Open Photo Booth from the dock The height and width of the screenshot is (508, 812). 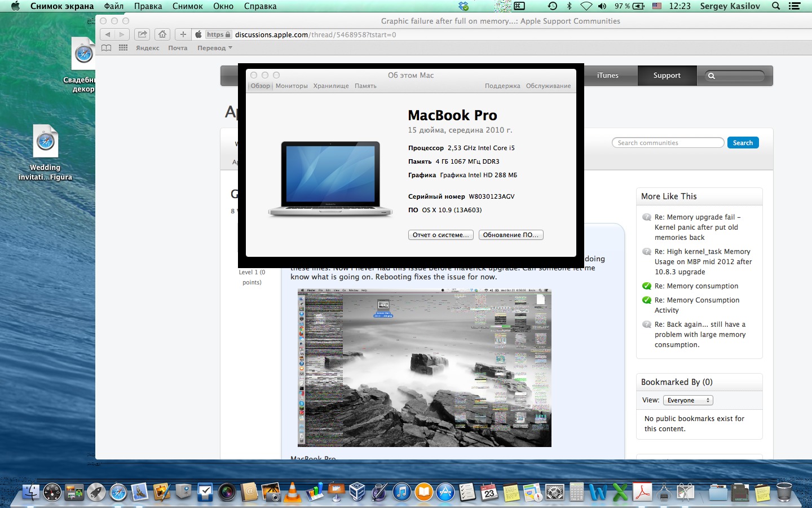click(227, 492)
